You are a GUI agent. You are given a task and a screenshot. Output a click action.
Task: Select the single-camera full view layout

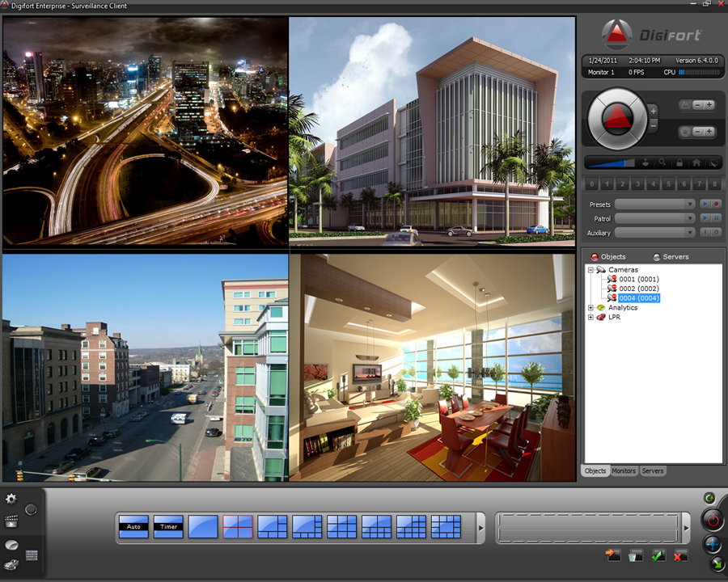click(203, 527)
